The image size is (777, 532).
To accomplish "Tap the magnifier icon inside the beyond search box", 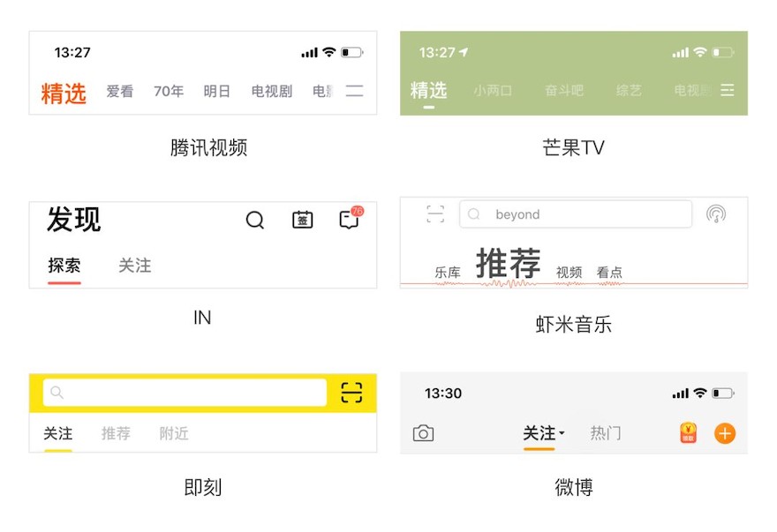I will point(474,214).
